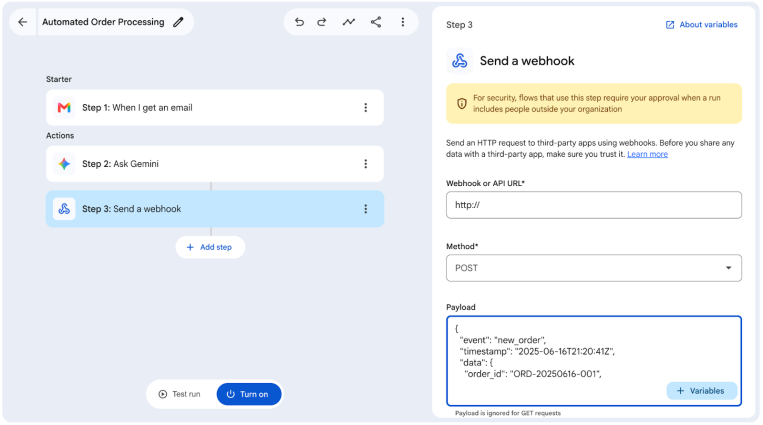The width and height of the screenshot is (763, 425).
Task: Open toolbar three-dot overflow menu
Action: [402, 22]
